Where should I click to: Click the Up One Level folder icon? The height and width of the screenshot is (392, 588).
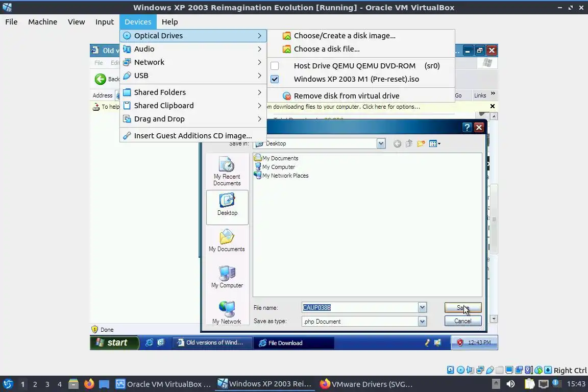(409, 143)
